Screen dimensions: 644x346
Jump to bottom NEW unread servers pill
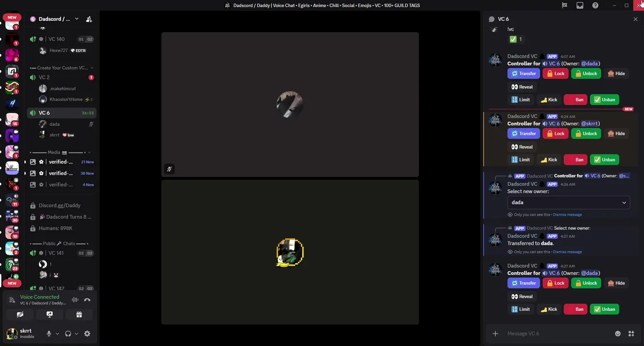coord(12,283)
